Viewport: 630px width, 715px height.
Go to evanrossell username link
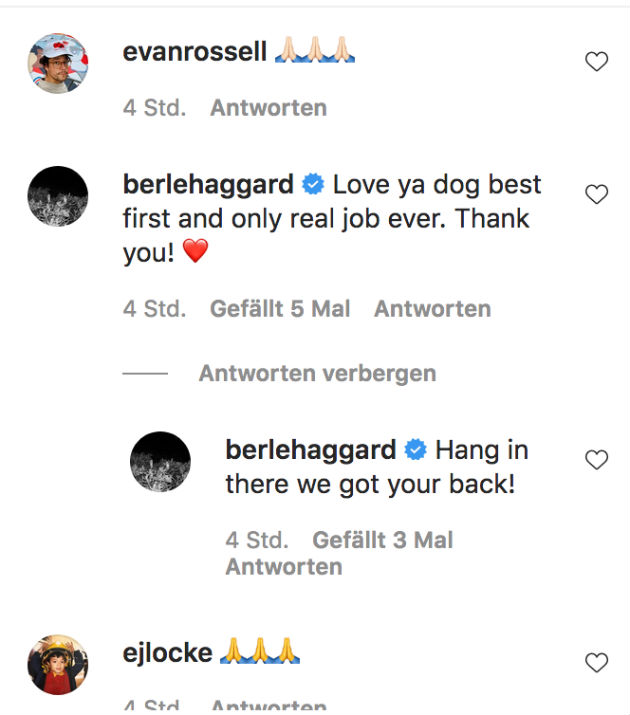[x=194, y=52]
